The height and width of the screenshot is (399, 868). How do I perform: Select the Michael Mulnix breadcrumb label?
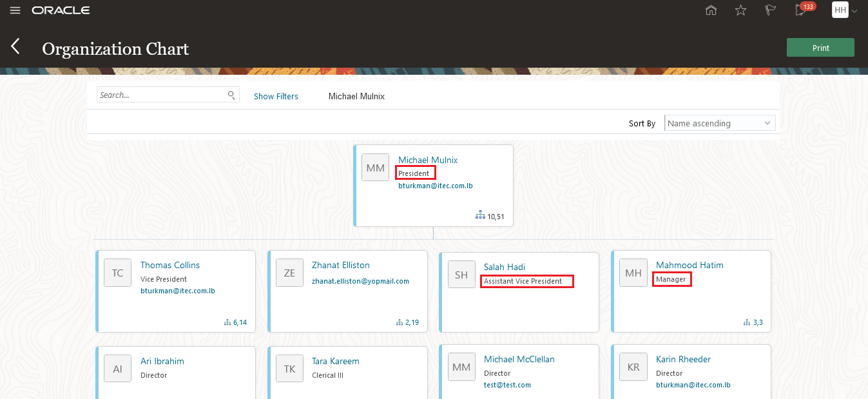356,96
